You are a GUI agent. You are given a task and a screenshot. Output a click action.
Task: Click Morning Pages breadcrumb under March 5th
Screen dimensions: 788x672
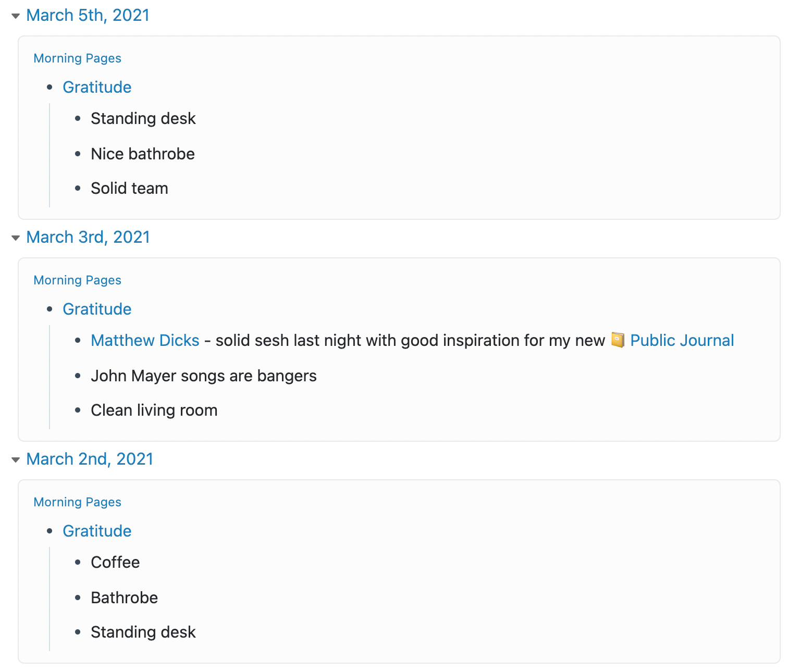[x=77, y=58]
